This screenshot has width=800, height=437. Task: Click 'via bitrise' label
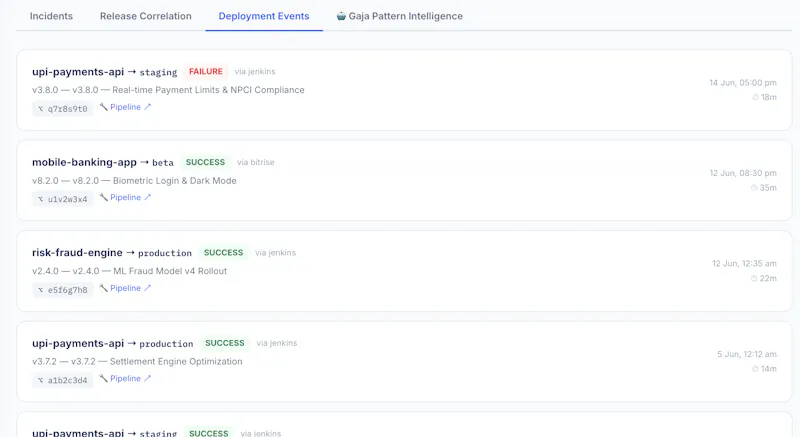(x=256, y=162)
